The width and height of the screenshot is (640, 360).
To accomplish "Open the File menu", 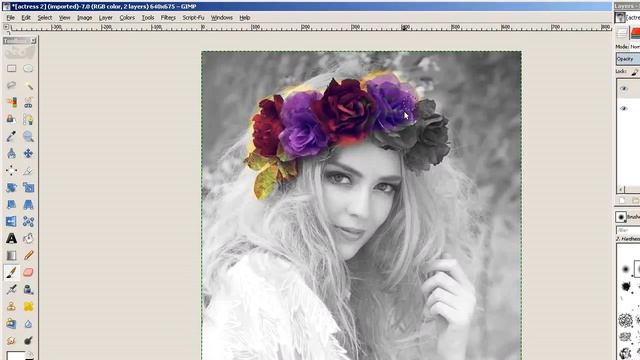I will 11,18.
